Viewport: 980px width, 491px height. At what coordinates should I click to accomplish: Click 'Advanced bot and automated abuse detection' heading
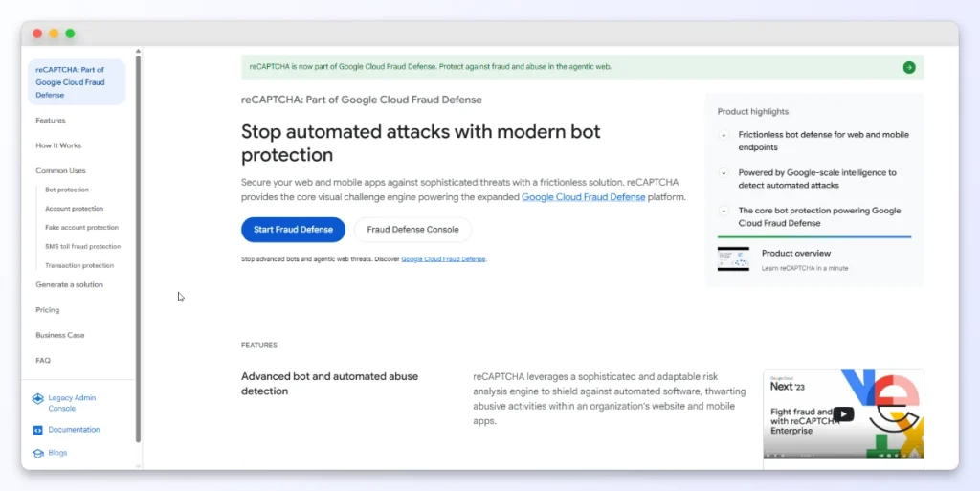coord(329,384)
